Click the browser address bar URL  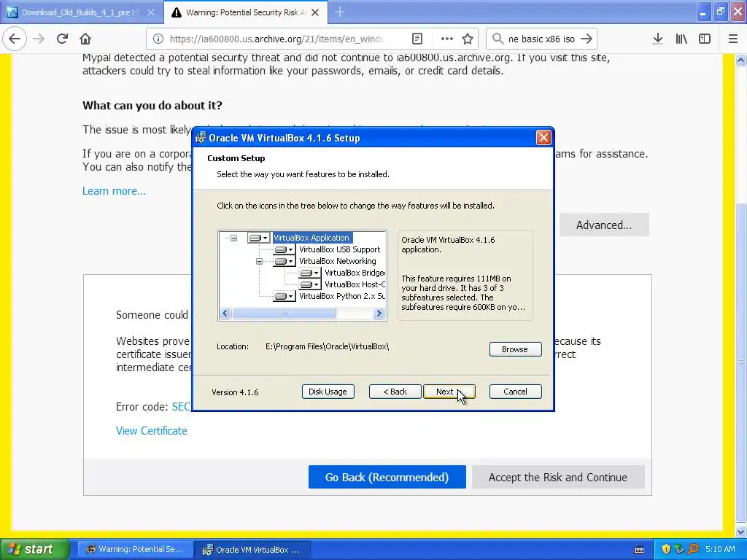[276, 39]
